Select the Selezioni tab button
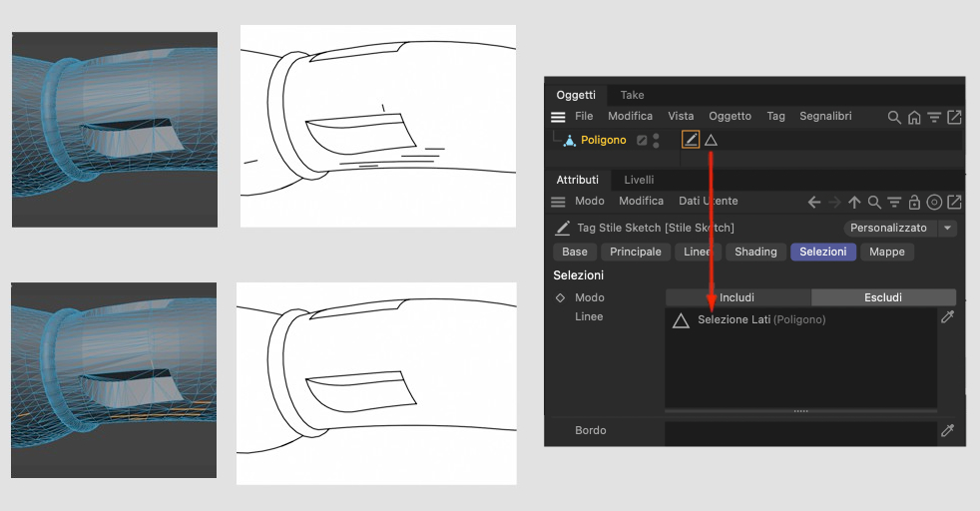The image size is (980, 511). [x=823, y=252]
